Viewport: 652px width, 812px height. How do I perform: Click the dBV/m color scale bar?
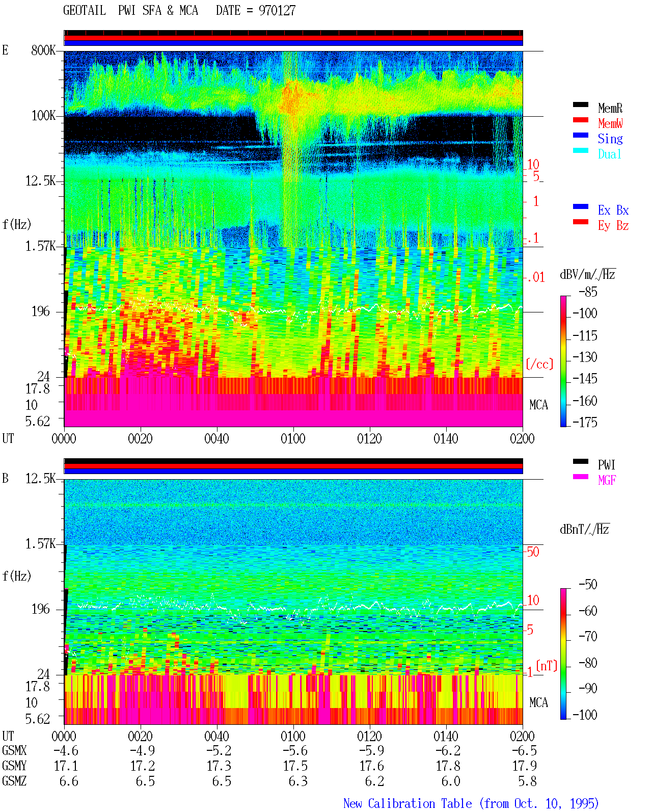(563, 361)
